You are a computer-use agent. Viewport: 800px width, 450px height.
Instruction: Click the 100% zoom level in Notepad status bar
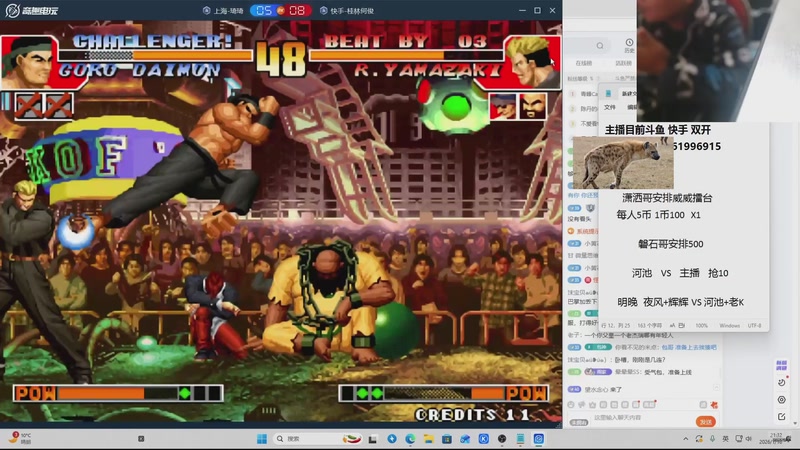(x=702, y=326)
